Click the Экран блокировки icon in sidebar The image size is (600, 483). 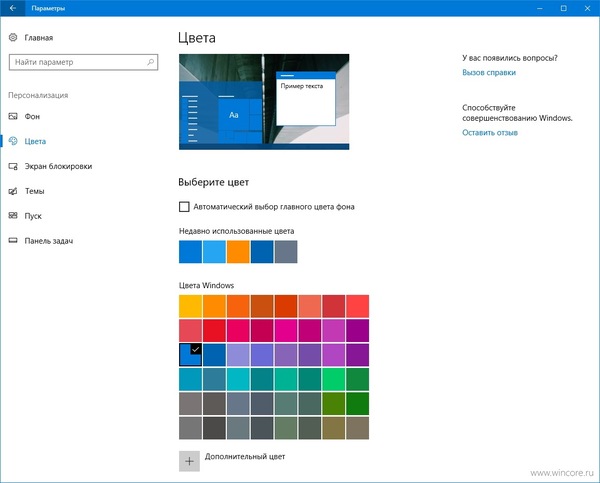(x=13, y=166)
